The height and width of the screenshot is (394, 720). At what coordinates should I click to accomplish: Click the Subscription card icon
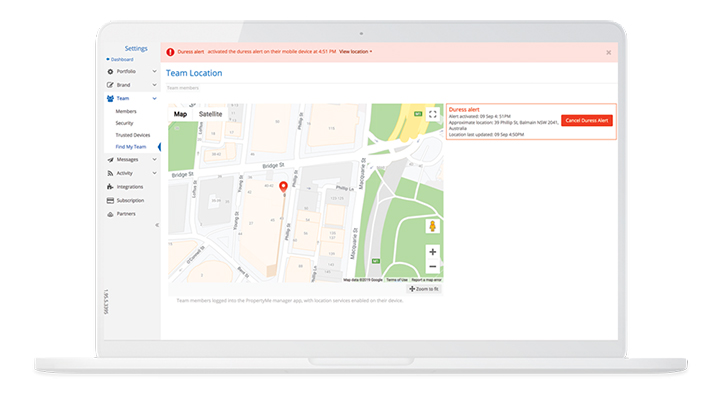110,201
